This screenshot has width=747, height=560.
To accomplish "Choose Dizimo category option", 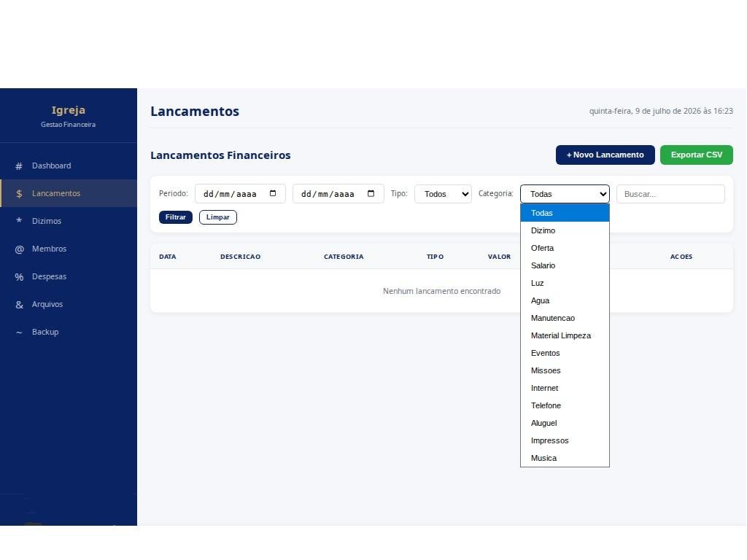I will [x=565, y=230].
